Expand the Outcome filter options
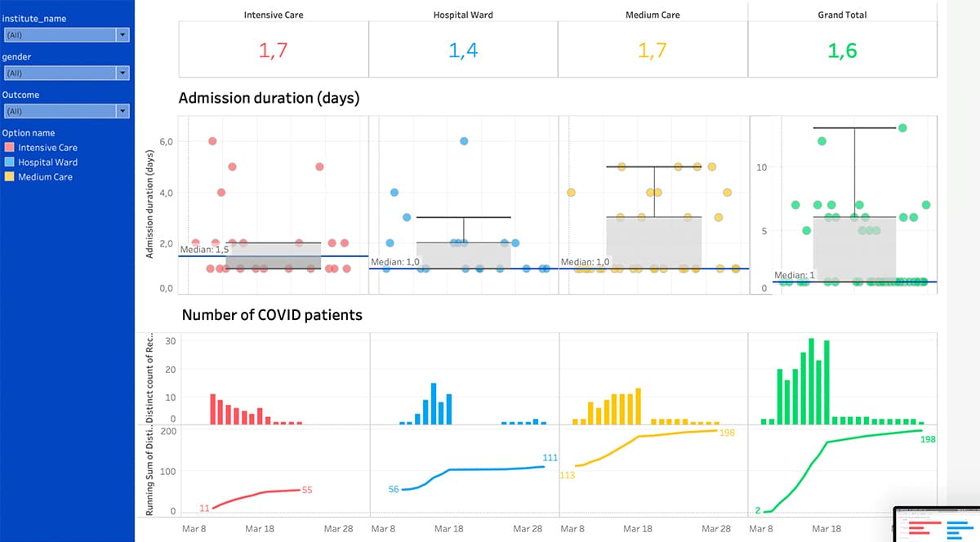The width and height of the screenshot is (980, 542). tap(65, 110)
